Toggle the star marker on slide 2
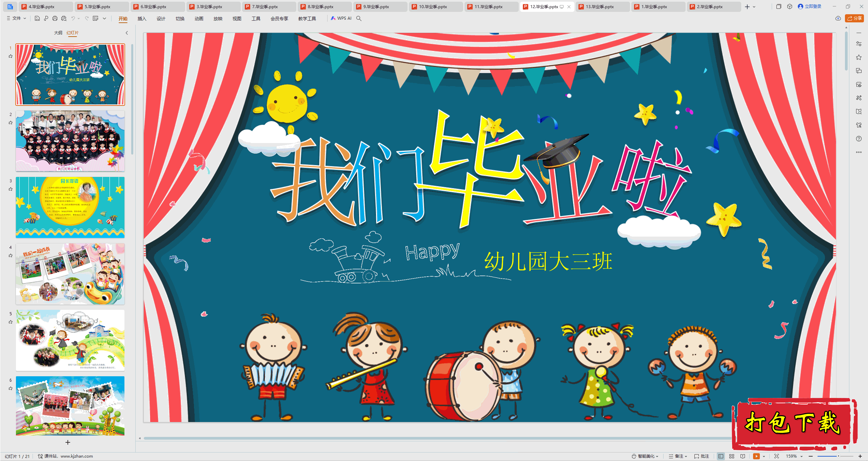This screenshot has height=461, width=868. pos(11,123)
